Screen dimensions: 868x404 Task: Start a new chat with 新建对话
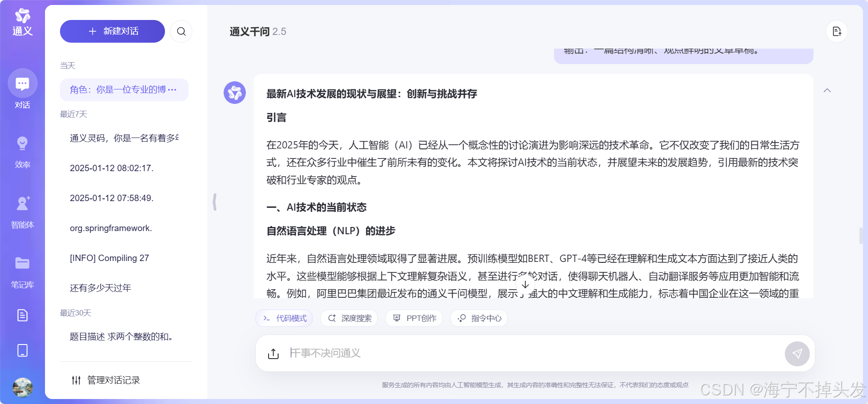click(112, 31)
